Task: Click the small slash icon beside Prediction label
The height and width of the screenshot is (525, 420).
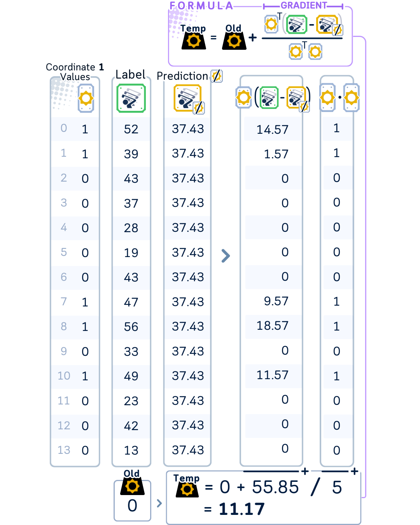Action: pyautogui.click(x=217, y=76)
